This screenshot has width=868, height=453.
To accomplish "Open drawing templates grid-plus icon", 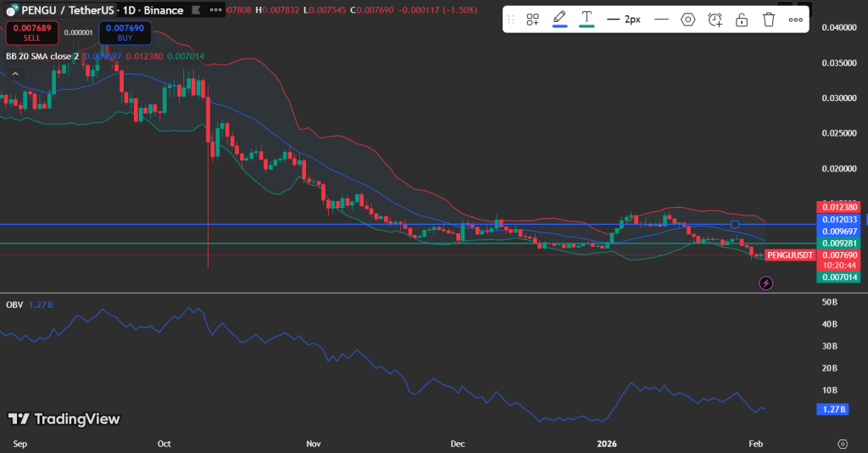I will [532, 20].
